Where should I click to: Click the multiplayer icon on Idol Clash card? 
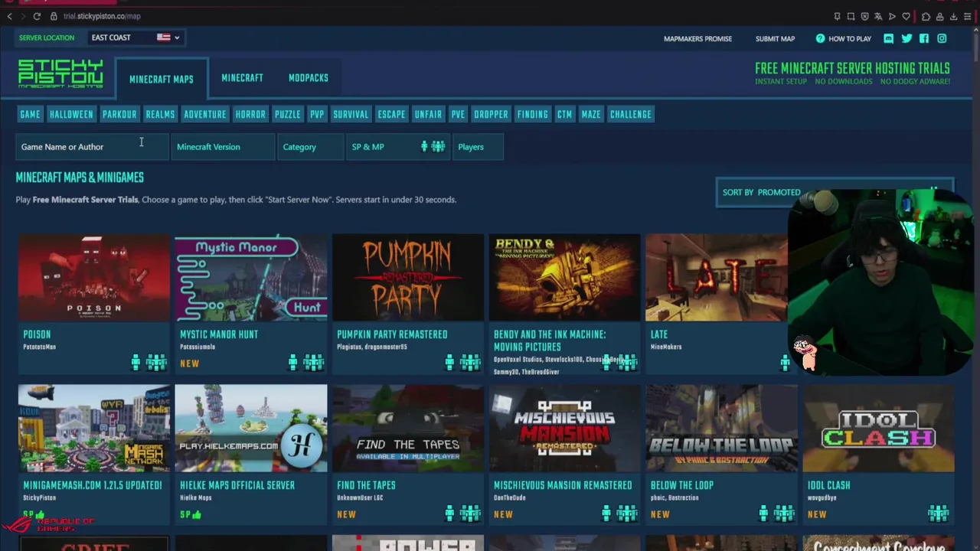point(939,513)
